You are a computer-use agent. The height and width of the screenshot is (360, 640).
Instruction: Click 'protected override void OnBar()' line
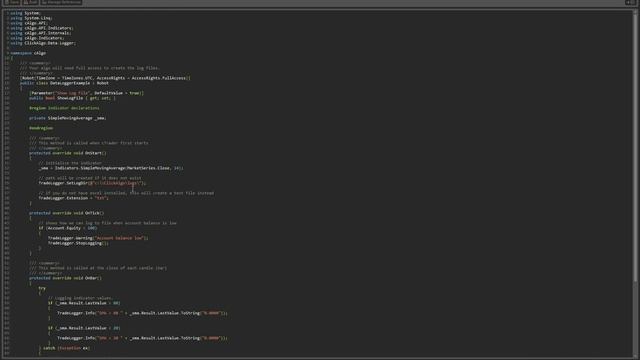pyautogui.click(x=65, y=278)
